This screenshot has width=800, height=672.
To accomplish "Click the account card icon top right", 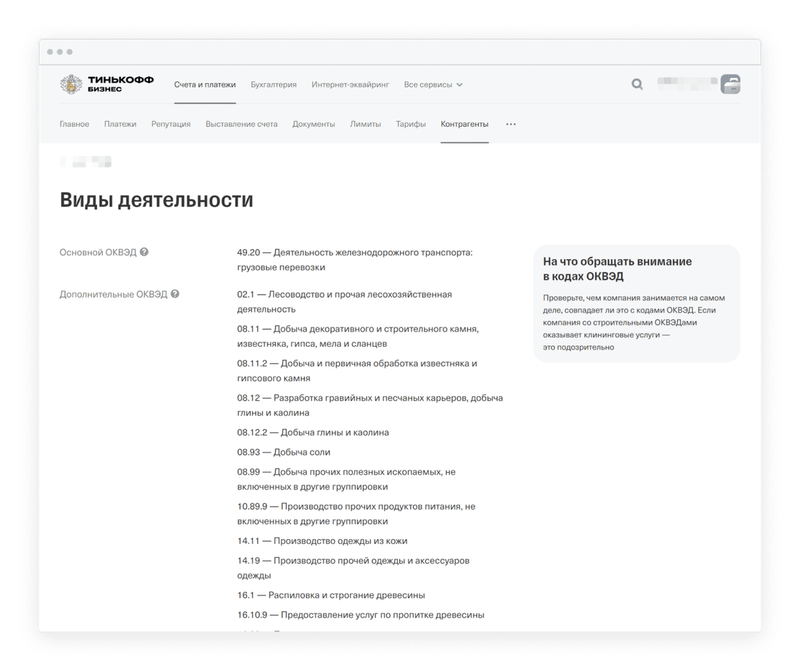I will tap(731, 83).
